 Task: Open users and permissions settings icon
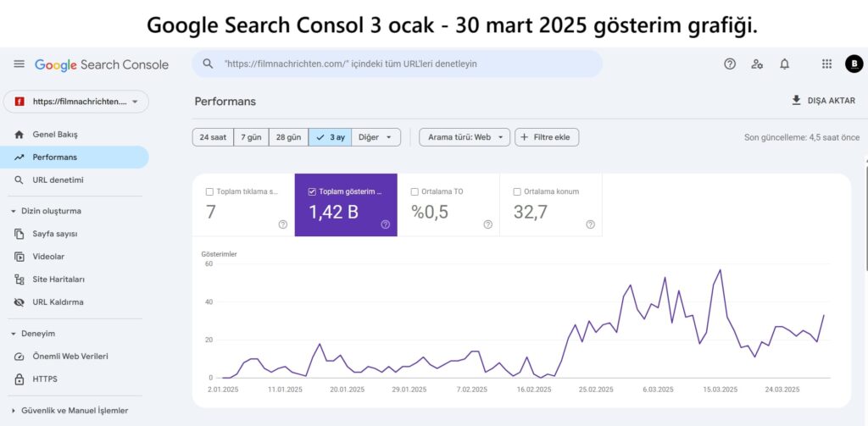click(x=757, y=64)
